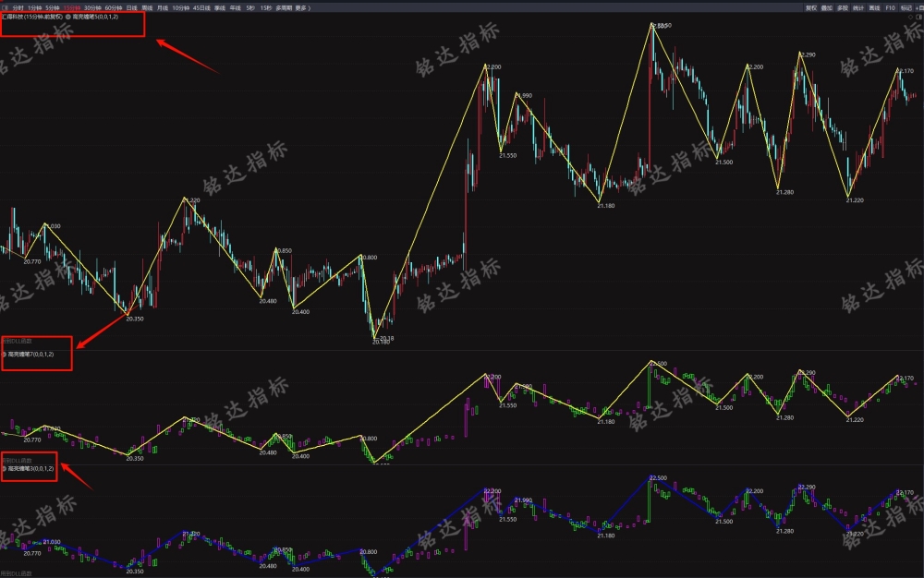924x578 pixels.
Task: Click the 统计 statistics button
Action: [858, 8]
